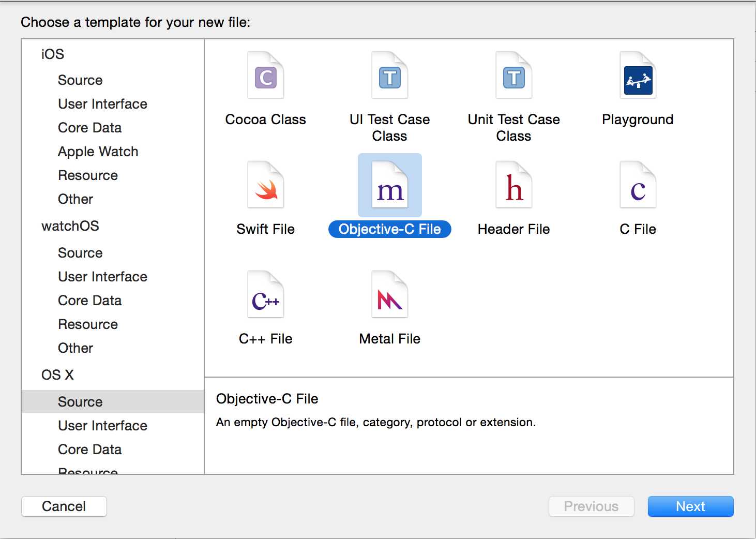Choose the Swift File icon
Viewport: 756px width, 539px height.
point(266,185)
